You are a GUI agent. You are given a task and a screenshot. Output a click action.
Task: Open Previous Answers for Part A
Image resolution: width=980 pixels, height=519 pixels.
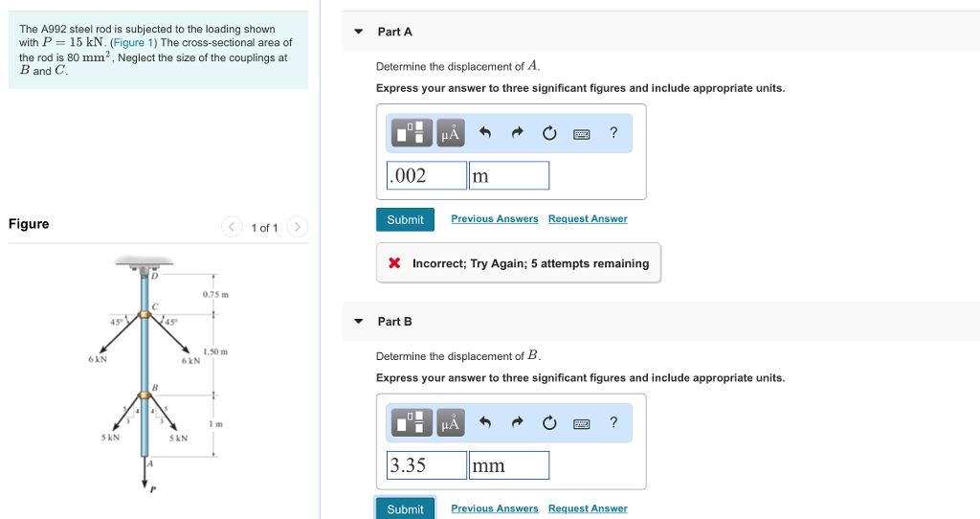495,219
